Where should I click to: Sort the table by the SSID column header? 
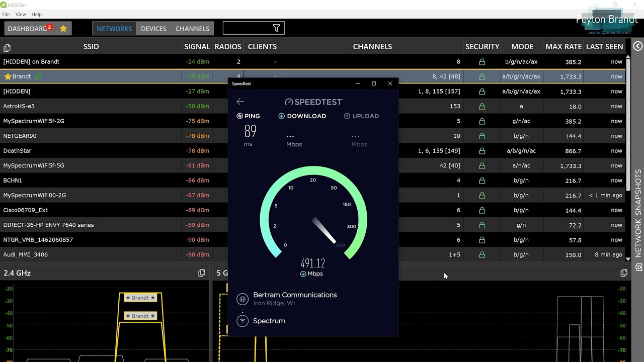click(91, 46)
